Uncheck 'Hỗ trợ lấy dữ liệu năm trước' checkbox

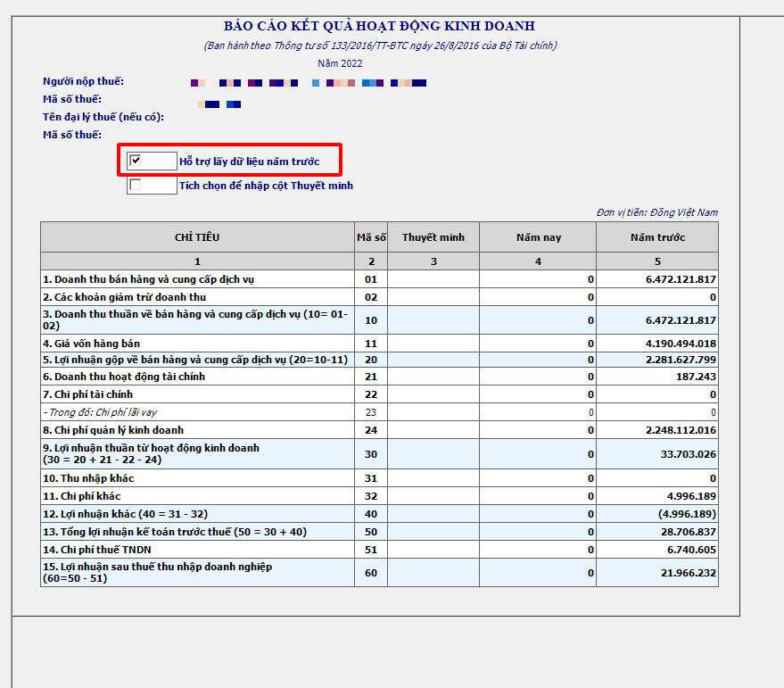pos(136,161)
